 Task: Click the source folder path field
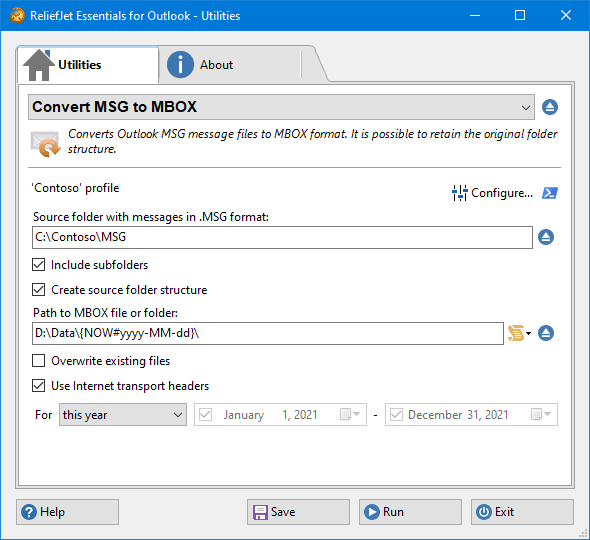(x=282, y=237)
